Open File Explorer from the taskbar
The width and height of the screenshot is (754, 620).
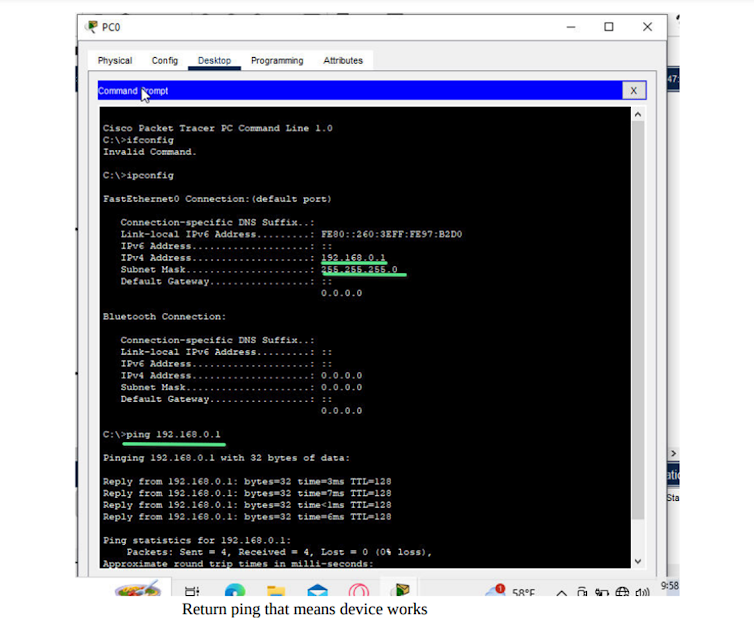(x=276, y=591)
